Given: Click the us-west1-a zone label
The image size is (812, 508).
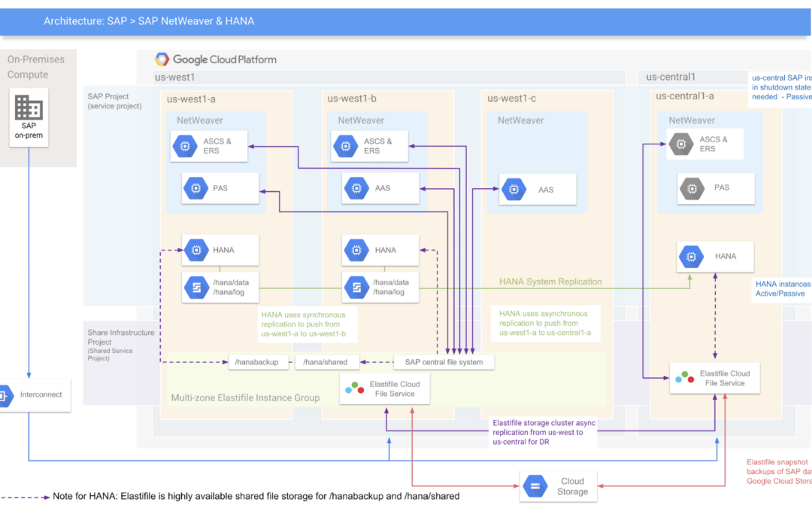Looking at the screenshot, I should (x=191, y=99).
